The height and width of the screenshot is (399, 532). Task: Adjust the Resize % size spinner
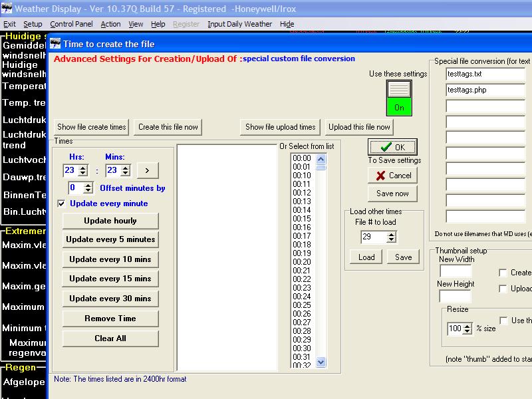[x=467, y=329]
